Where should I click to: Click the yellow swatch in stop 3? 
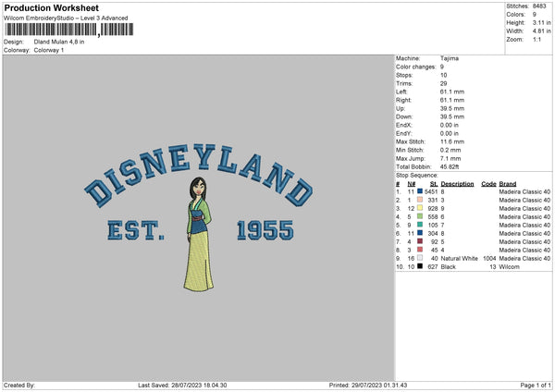[421, 207]
